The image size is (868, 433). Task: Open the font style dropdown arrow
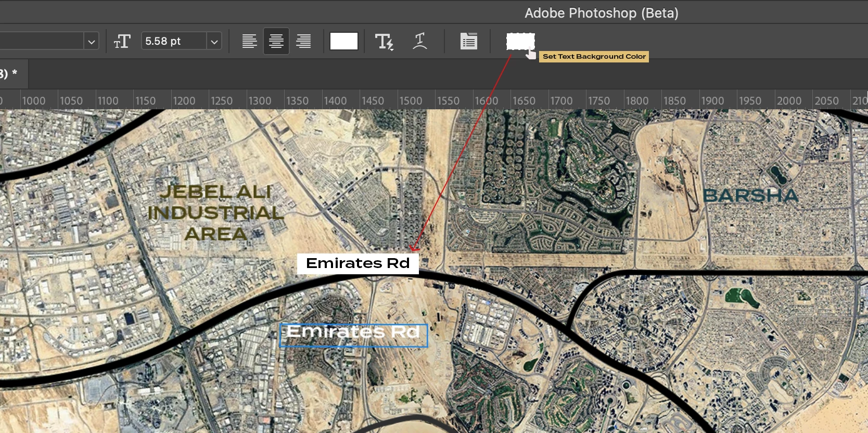click(92, 42)
